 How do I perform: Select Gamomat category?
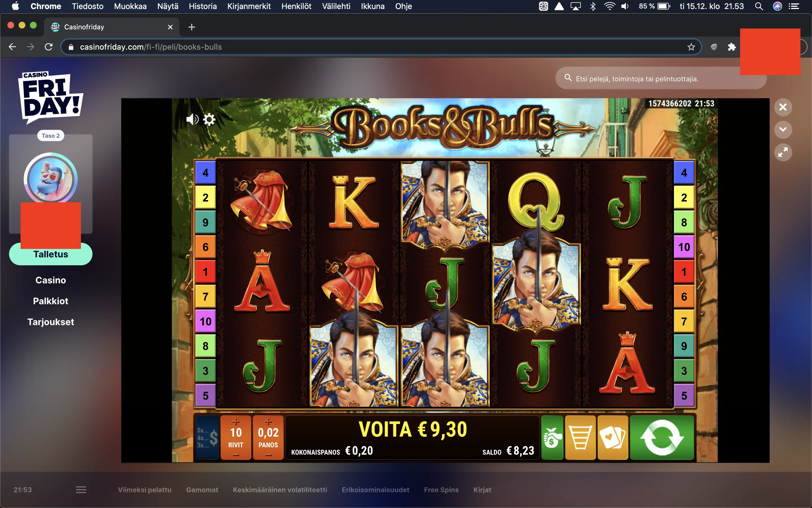point(202,490)
